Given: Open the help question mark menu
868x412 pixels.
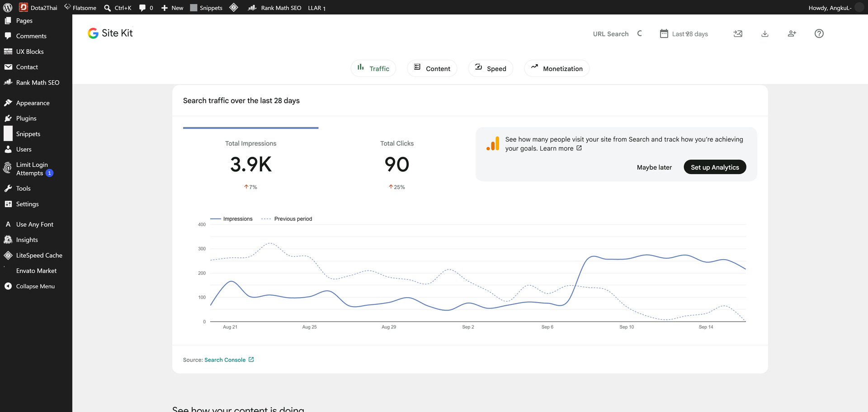Looking at the screenshot, I should click(819, 33).
